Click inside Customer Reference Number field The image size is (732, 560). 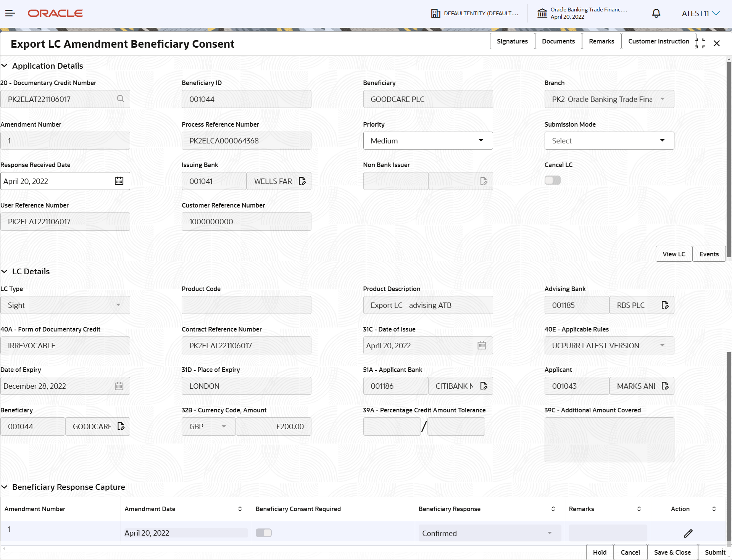[246, 221]
